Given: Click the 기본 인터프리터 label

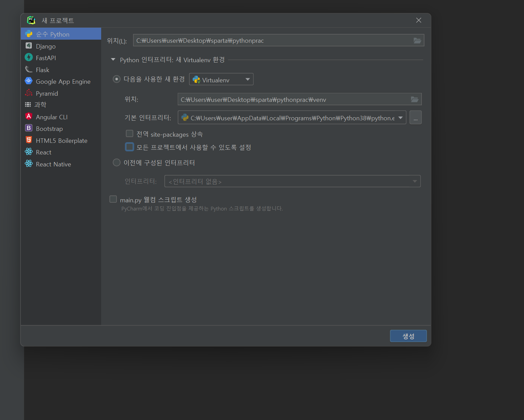Looking at the screenshot, I should pyautogui.click(x=148, y=118).
